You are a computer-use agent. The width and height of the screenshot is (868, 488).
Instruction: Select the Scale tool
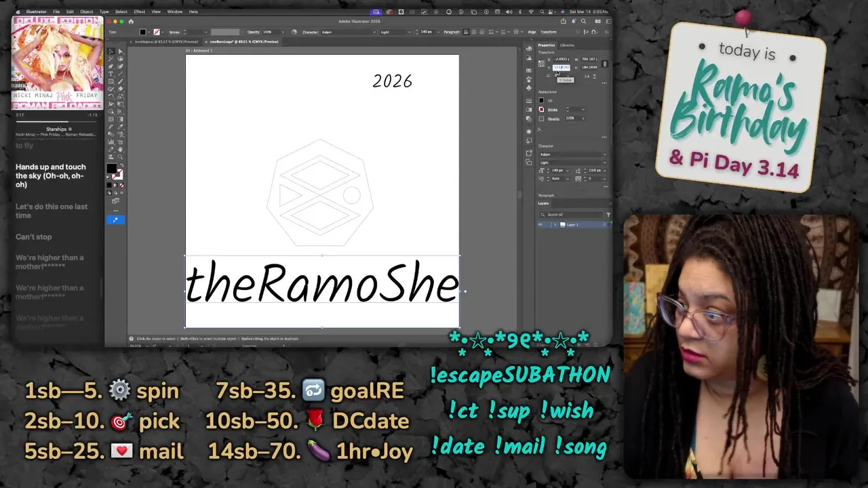click(120, 97)
